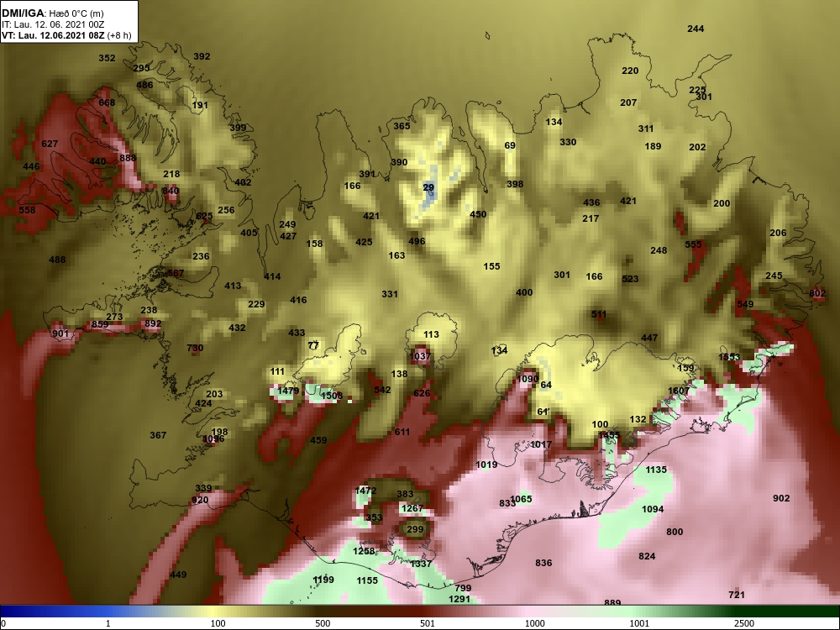Click the map value "730"
The image size is (840, 630).
click(195, 349)
